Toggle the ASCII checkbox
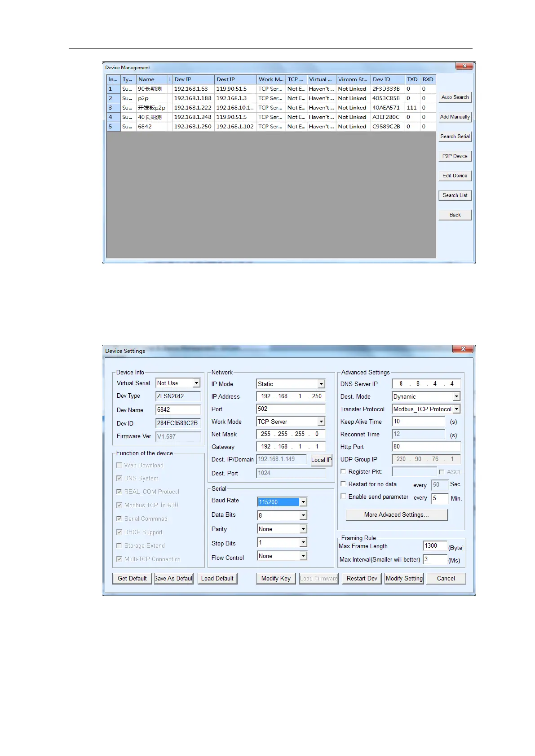The image size is (535, 756). [x=442, y=472]
